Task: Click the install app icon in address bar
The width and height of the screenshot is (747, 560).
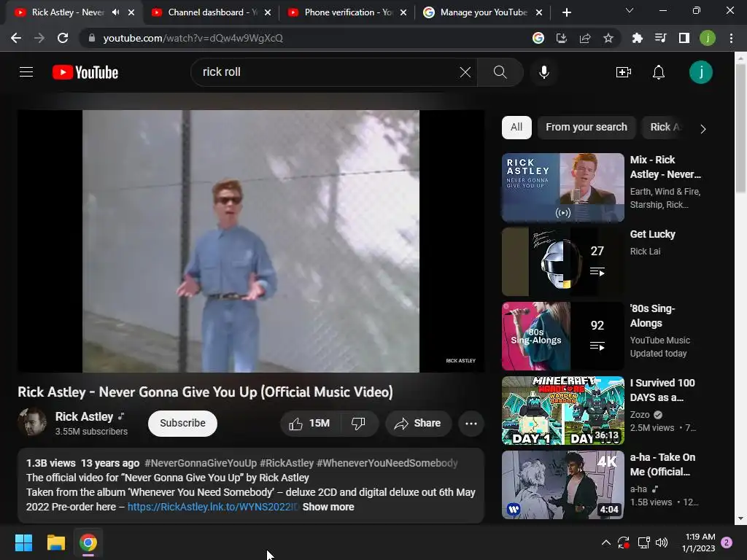Action: tap(561, 38)
